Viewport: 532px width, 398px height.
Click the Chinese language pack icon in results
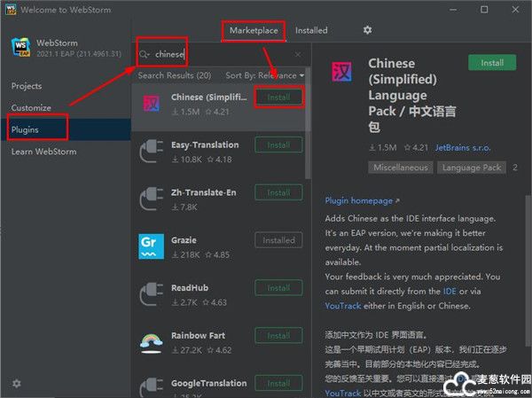(x=152, y=104)
